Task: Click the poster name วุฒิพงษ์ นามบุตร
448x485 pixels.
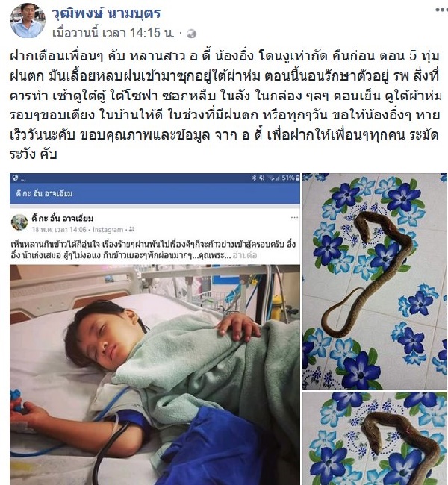Action: (106, 13)
